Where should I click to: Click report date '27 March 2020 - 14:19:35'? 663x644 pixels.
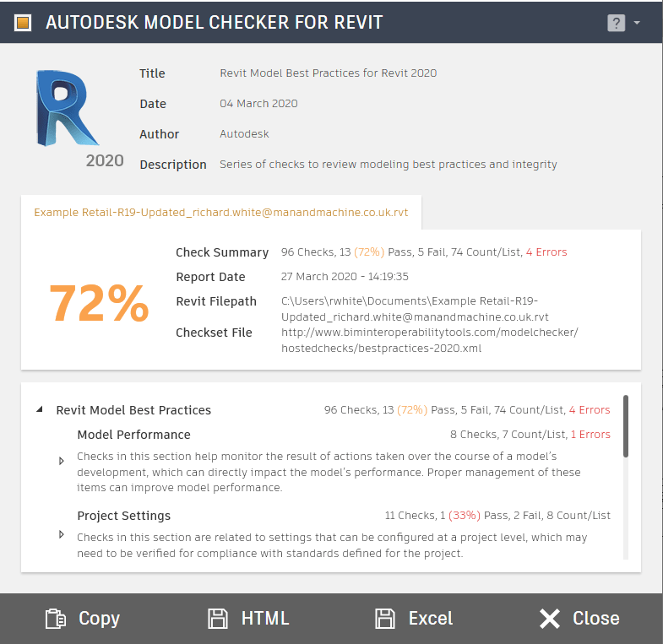tap(345, 277)
